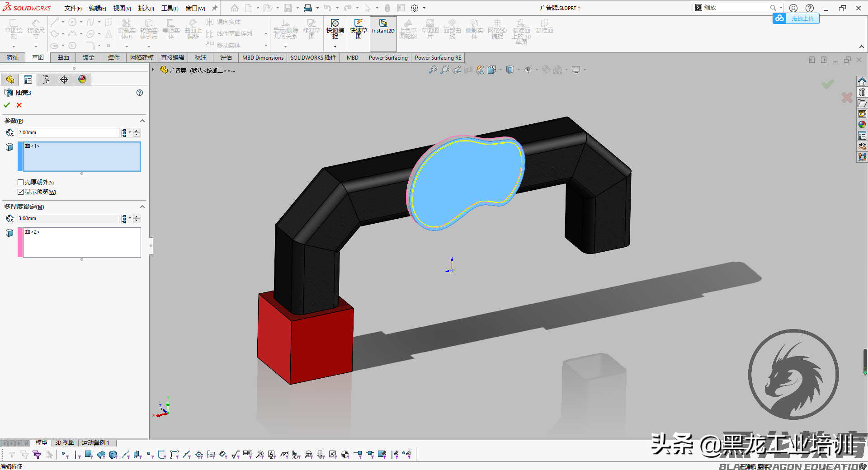The image size is (868, 470).
Task: Accept the 抽壳3 feature with green checkmark
Action: tap(6, 105)
